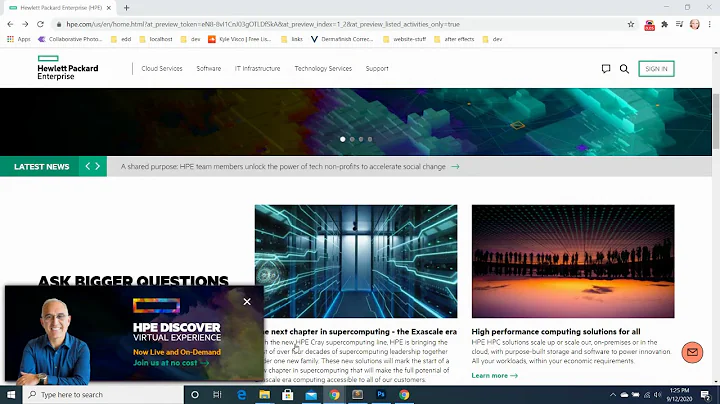Open Chrome's three-dot menu
Screen dimensions: 720x404
709,24
